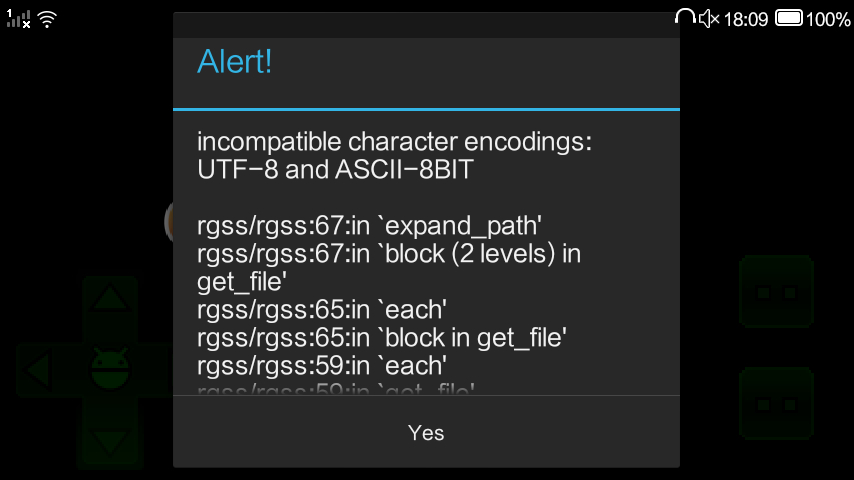Select the expand_path stack trace line
Image resolution: width=854 pixels, height=480 pixels.
pos(369,226)
